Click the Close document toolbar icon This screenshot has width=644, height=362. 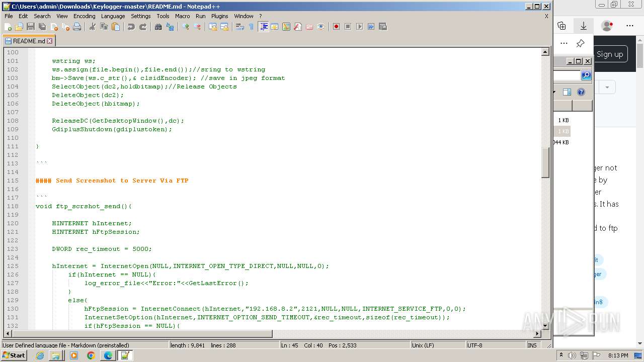[54, 27]
